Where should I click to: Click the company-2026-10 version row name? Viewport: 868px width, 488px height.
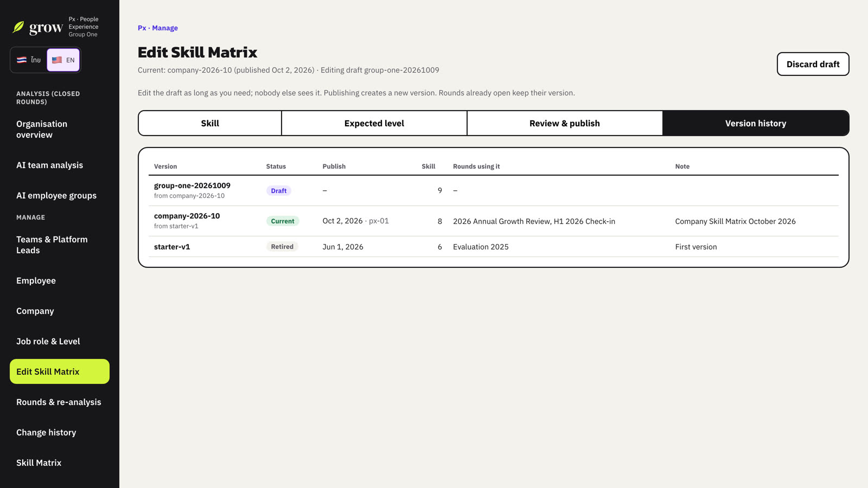point(187,216)
